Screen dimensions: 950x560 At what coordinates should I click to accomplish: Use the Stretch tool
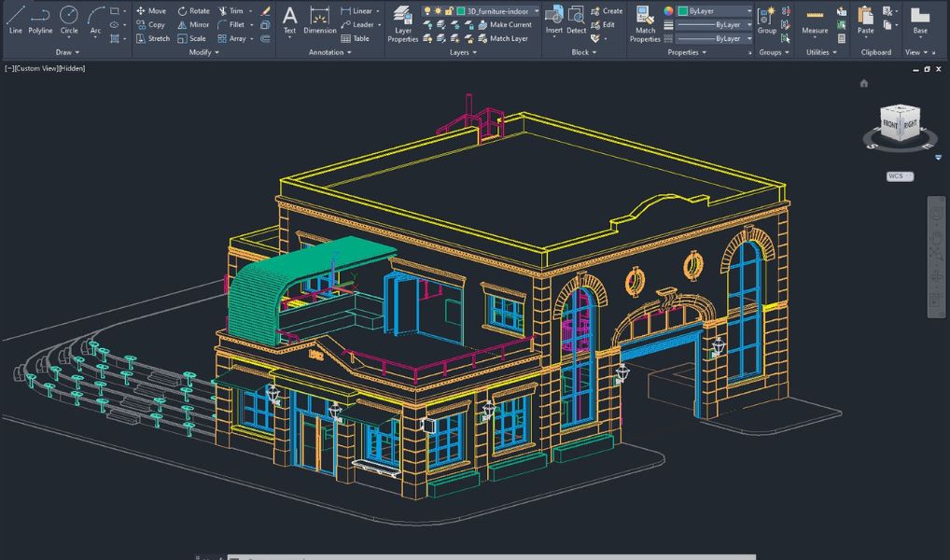[x=153, y=38]
